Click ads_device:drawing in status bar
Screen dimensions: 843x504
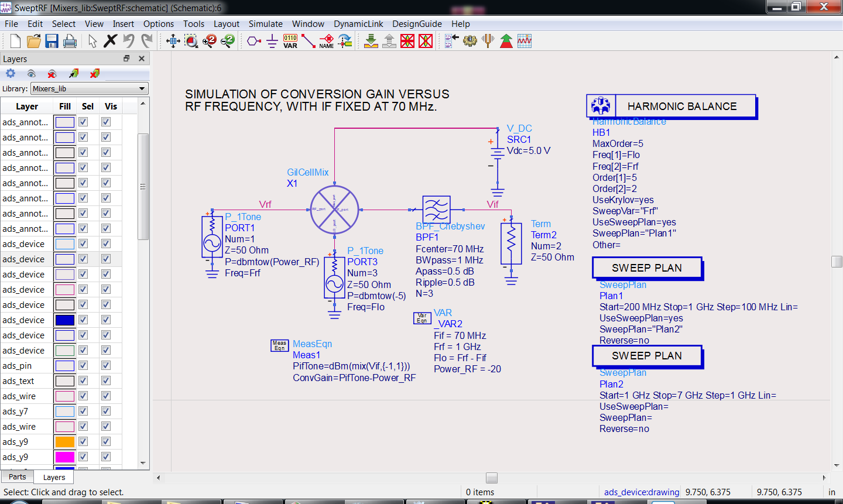pos(642,492)
